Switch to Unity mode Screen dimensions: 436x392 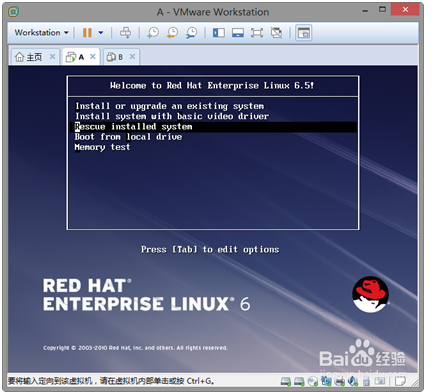[x=276, y=33]
